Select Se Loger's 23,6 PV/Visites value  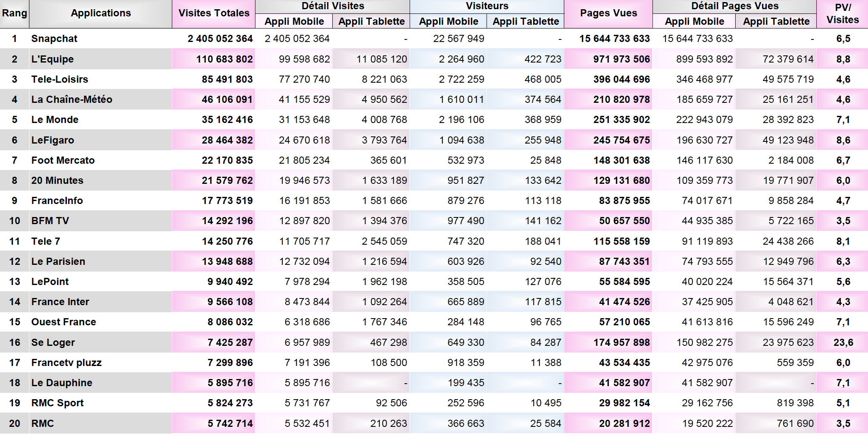(x=843, y=342)
